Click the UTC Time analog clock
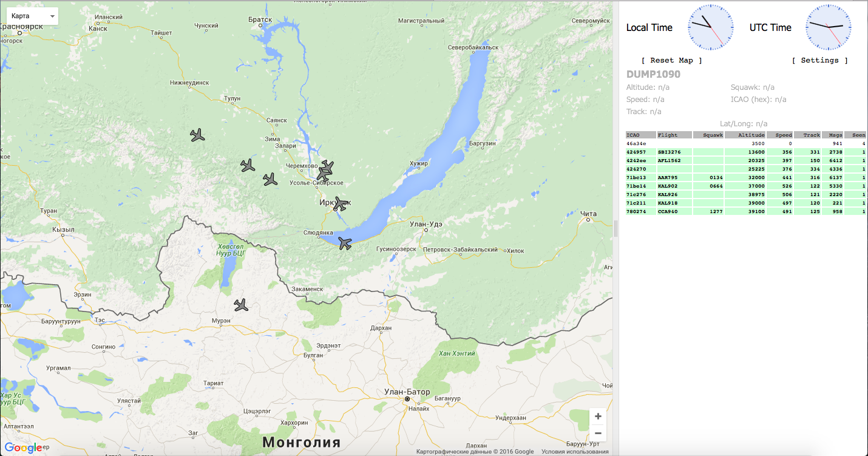Image resolution: width=868 pixels, height=456 pixels. tap(829, 28)
